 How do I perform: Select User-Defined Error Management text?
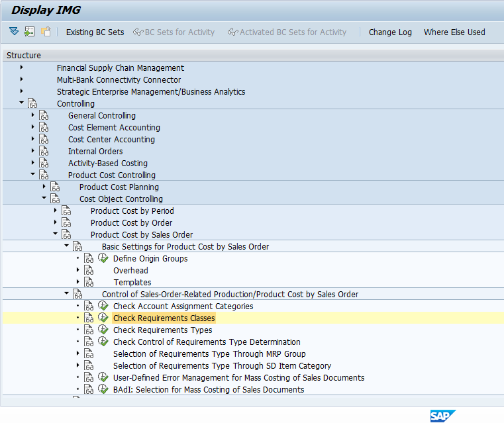[239, 377]
